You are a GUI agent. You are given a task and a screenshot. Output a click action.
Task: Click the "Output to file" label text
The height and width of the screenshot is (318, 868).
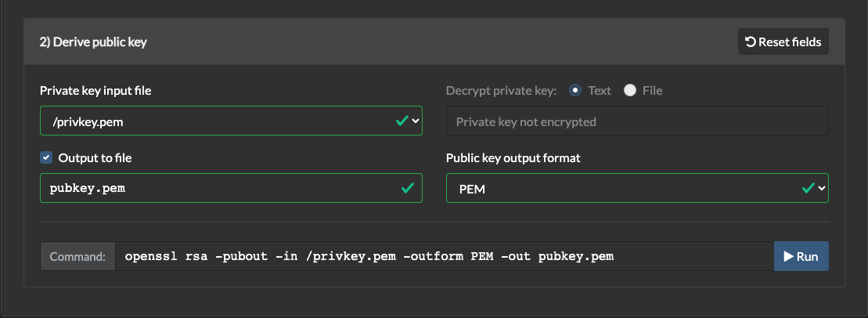coord(95,157)
